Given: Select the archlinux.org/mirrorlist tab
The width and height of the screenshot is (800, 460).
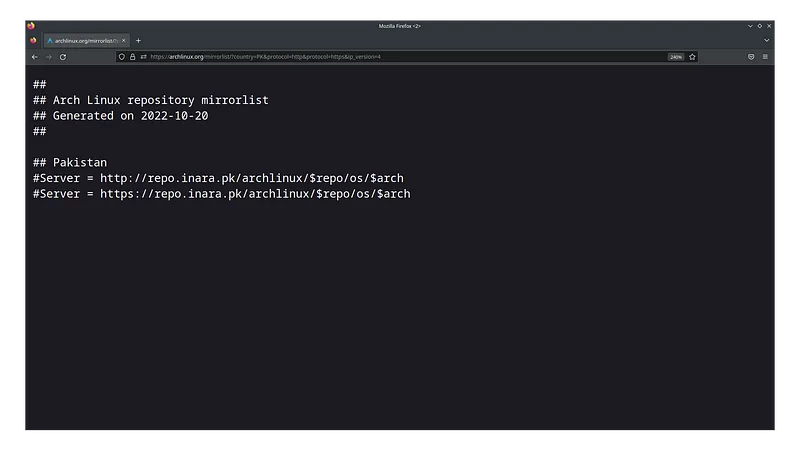Looking at the screenshot, I should pyautogui.click(x=84, y=40).
